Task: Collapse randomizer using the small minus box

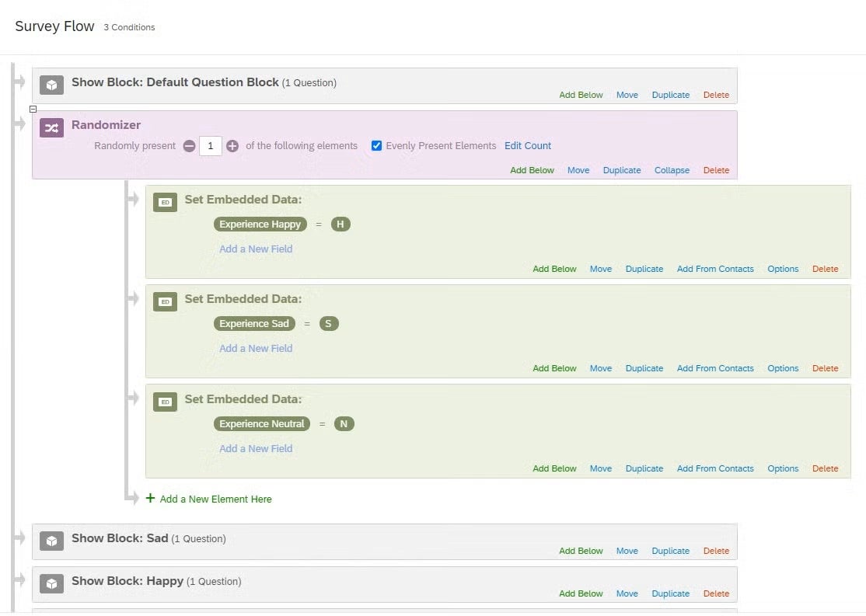Action: point(33,110)
